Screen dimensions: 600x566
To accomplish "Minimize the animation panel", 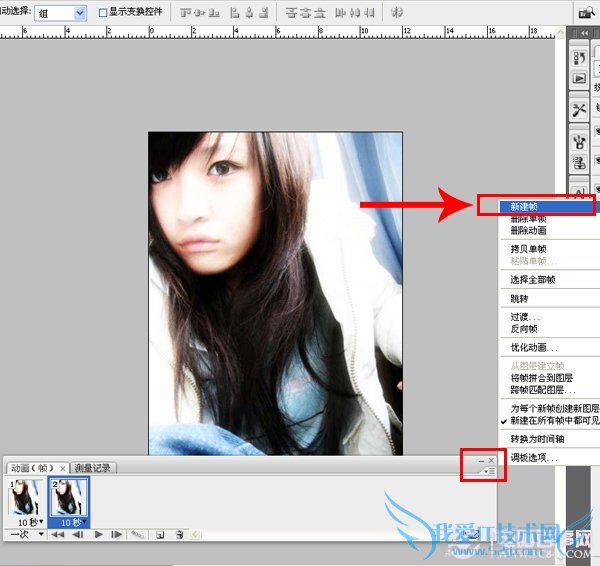I will 481,461.
